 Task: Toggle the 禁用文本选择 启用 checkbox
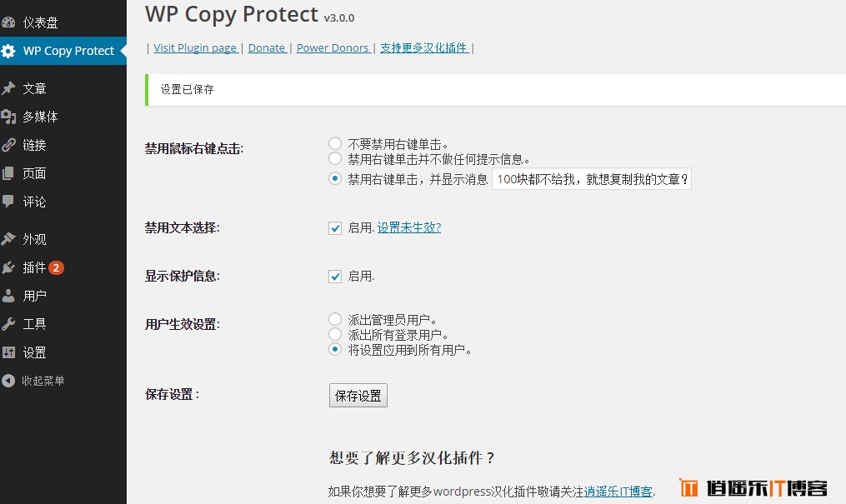pyautogui.click(x=335, y=228)
